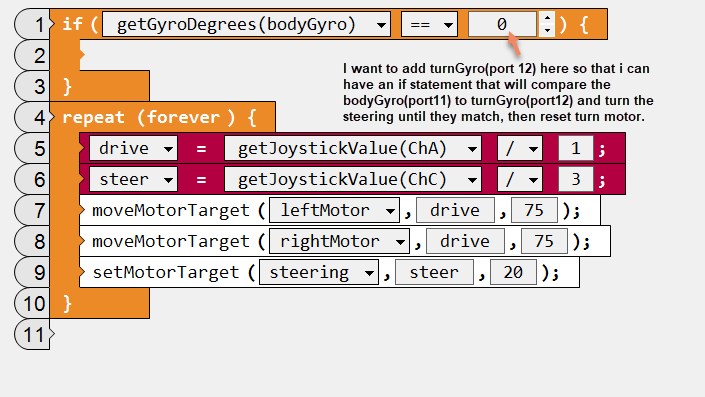The height and width of the screenshot is (397, 705).
Task: Select line number 3
Action: pos(32,86)
